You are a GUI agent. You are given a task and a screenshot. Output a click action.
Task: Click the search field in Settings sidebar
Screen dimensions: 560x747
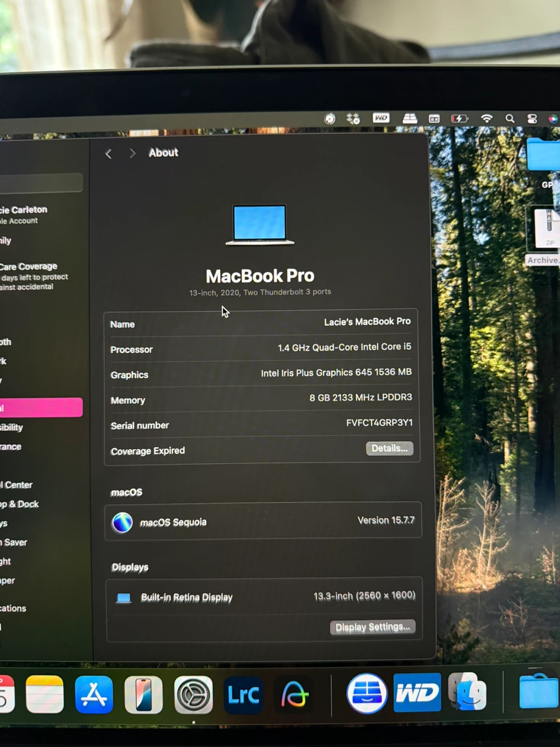pyautogui.click(x=40, y=183)
